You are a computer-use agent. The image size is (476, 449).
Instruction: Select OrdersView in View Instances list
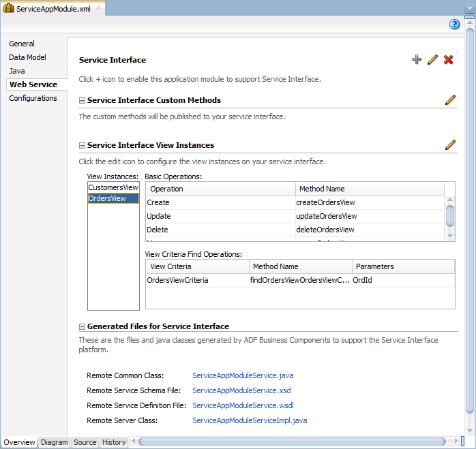pos(113,198)
